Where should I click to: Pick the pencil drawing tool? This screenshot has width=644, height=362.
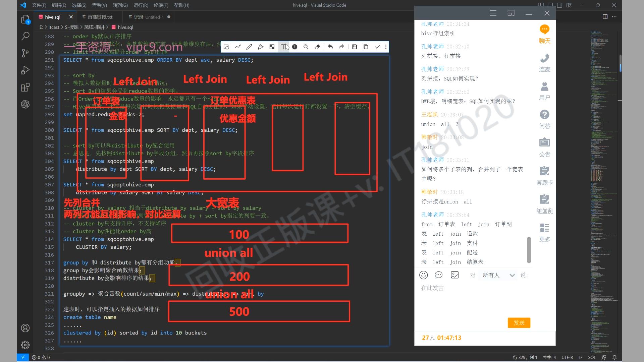(x=249, y=47)
